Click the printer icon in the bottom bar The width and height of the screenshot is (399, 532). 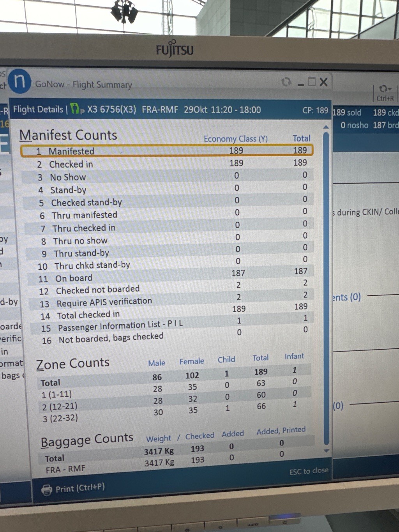pos(47,490)
